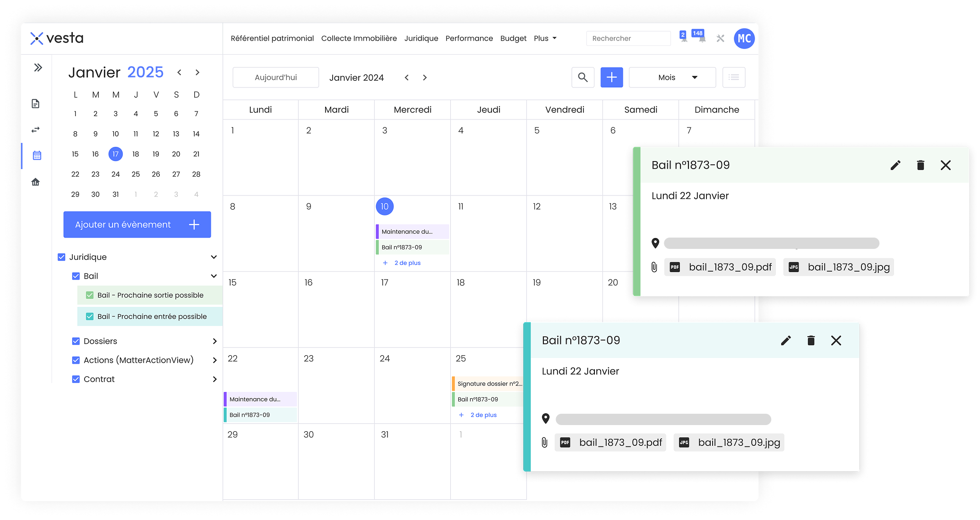Click Ajouter un évènement button

pyautogui.click(x=137, y=224)
